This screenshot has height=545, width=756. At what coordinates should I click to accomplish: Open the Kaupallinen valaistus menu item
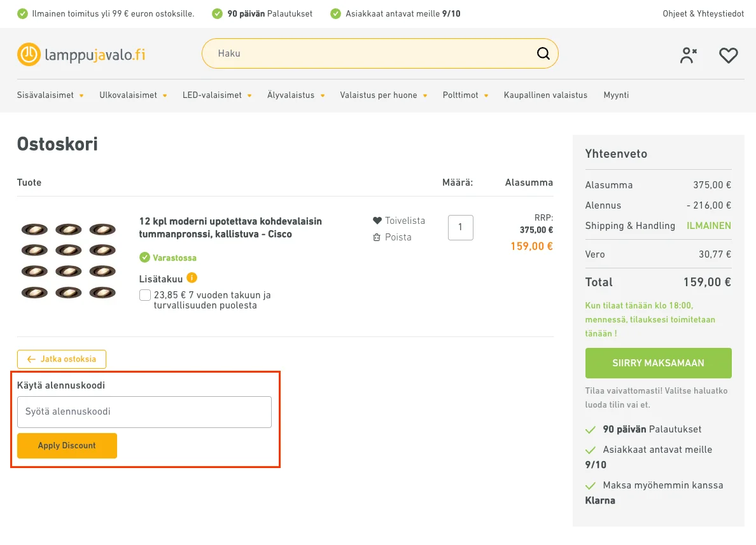(x=545, y=95)
